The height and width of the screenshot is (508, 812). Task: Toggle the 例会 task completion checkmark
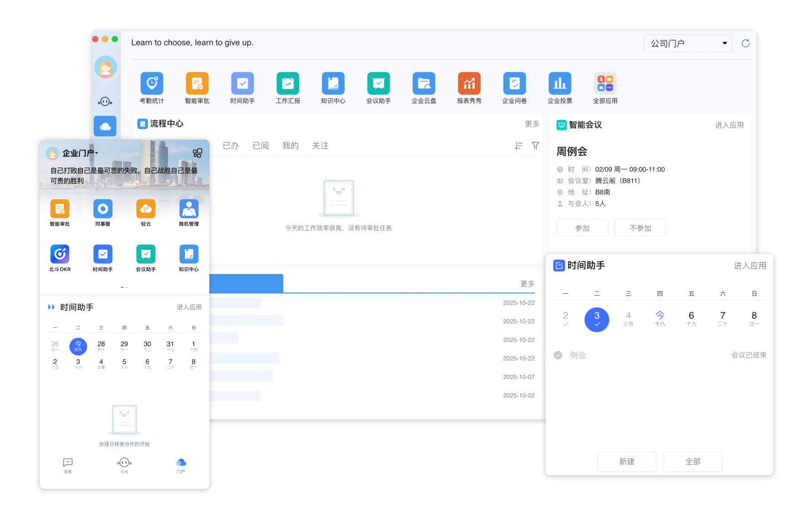[558, 355]
